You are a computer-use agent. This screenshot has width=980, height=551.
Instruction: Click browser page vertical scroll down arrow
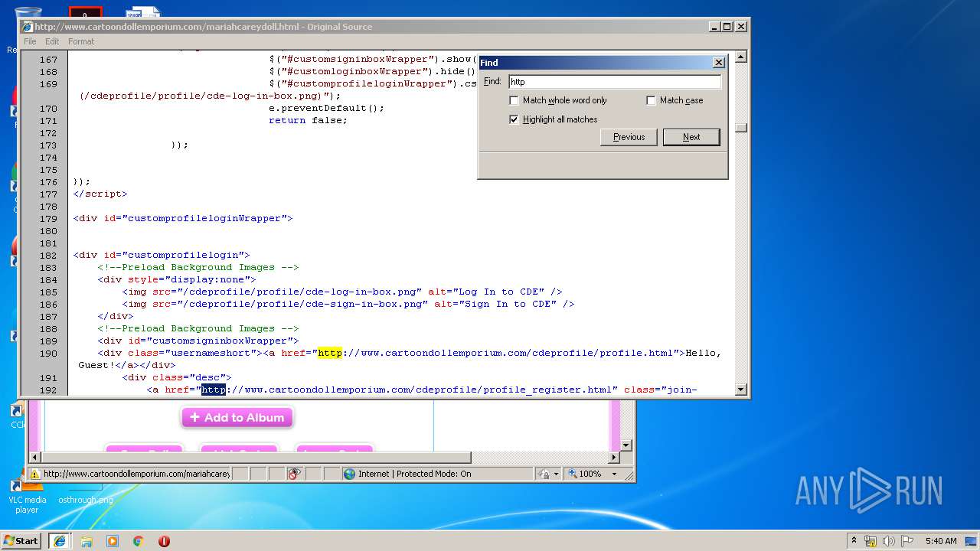pos(626,445)
